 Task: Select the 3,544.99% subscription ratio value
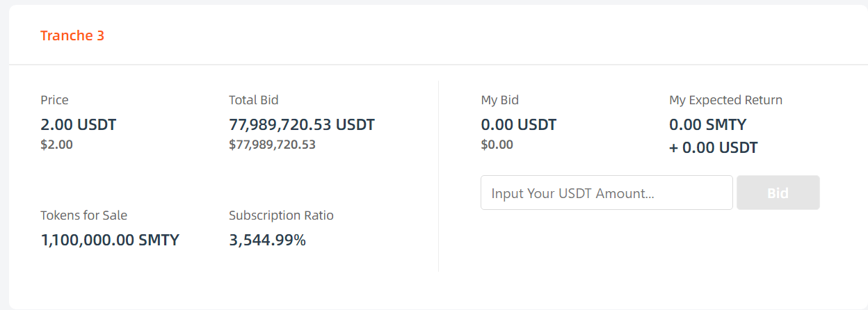(x=267, y=240)
